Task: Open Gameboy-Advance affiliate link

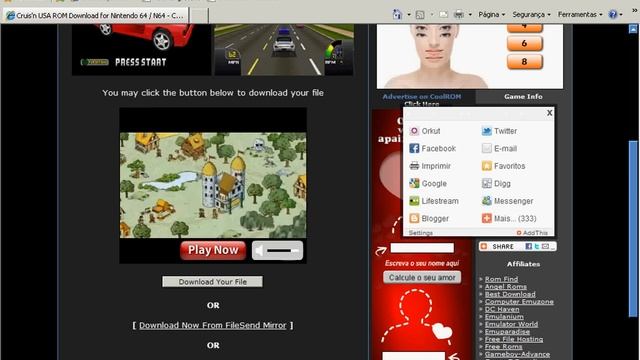Action: (517, 354)
